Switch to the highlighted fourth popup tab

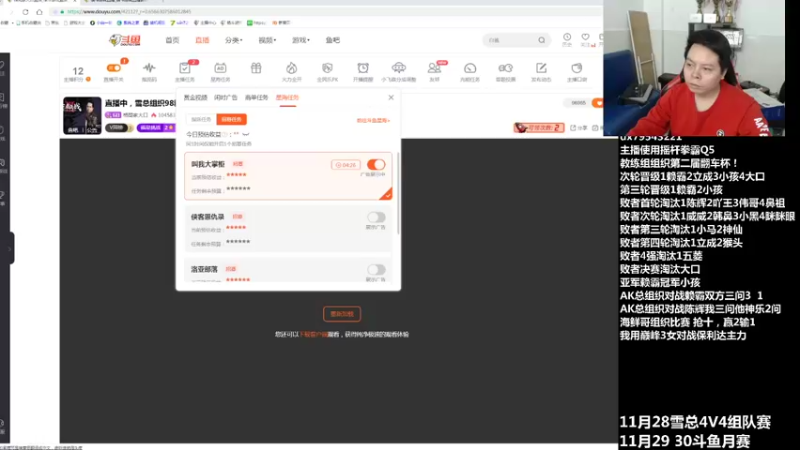pos(287,97)
